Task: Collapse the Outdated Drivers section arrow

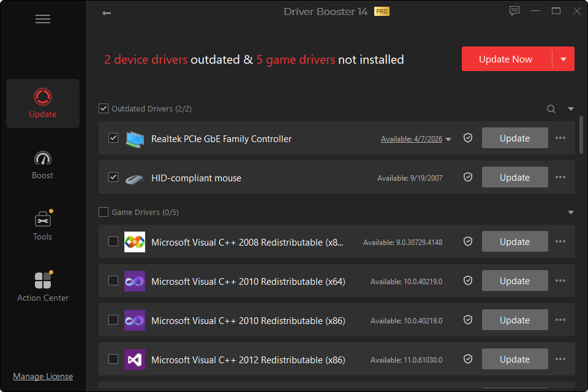Action: (571, 109)
